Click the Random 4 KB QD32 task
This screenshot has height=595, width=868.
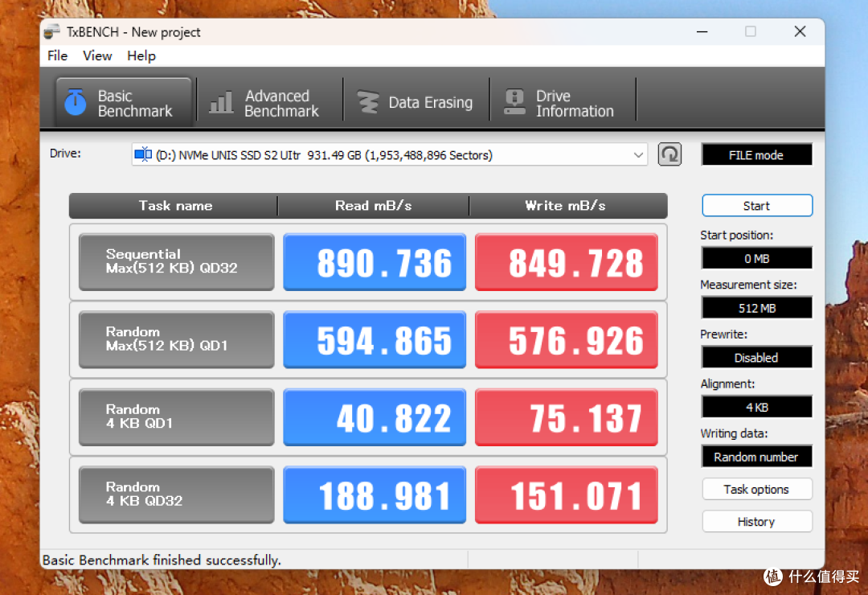[177, 494]
